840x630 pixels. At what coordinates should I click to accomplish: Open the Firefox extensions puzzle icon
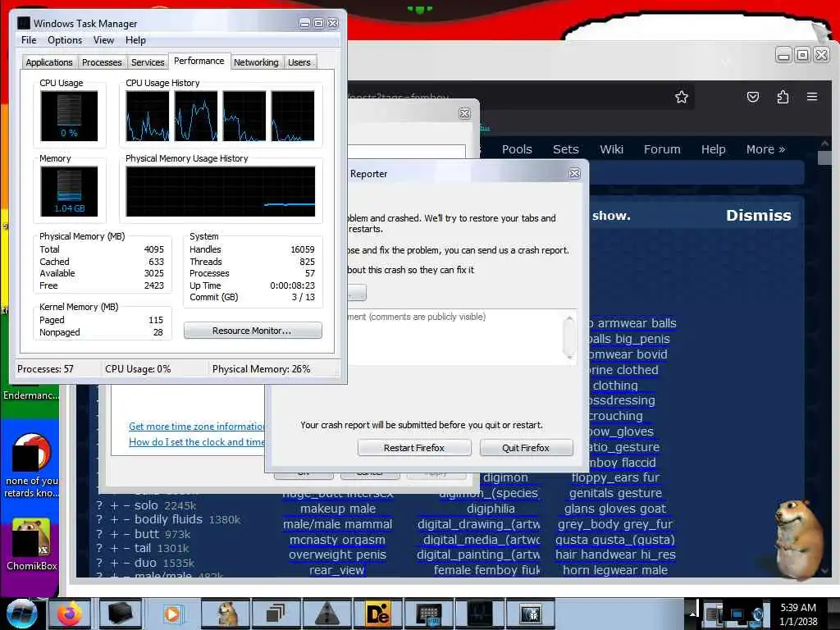coord(783,97)
